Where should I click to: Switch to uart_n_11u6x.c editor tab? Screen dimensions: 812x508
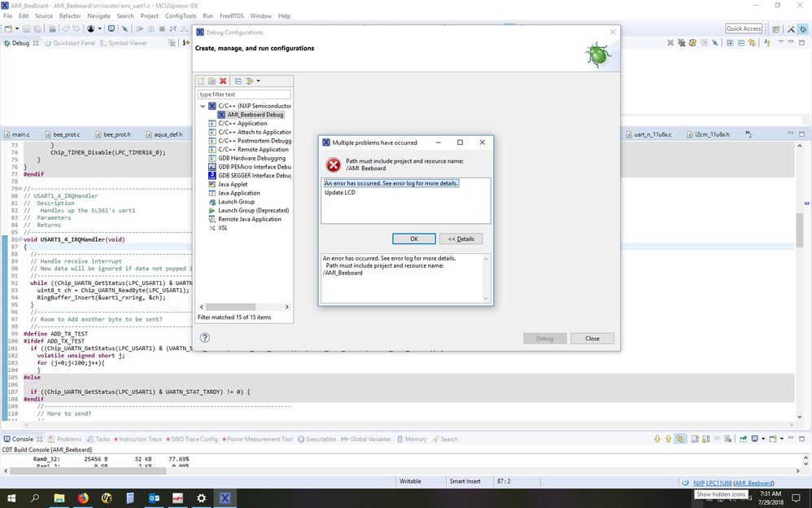pyautogui.click(x=648, y=134)
